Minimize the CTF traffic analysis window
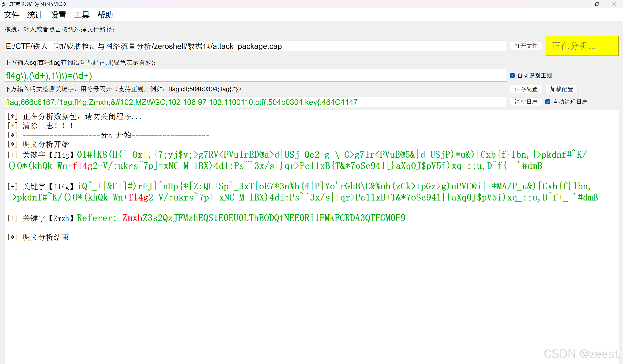 coord(580,4)
